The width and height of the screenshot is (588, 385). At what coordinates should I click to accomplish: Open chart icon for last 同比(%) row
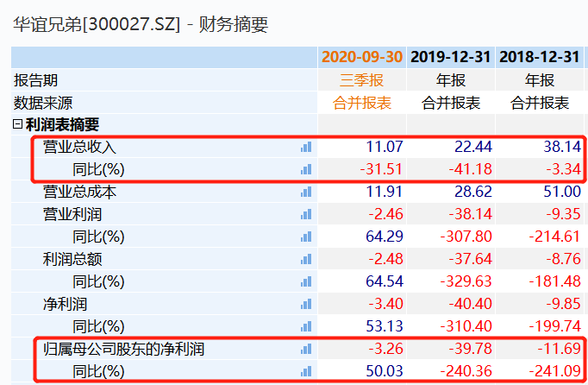[x=306, y=371]
